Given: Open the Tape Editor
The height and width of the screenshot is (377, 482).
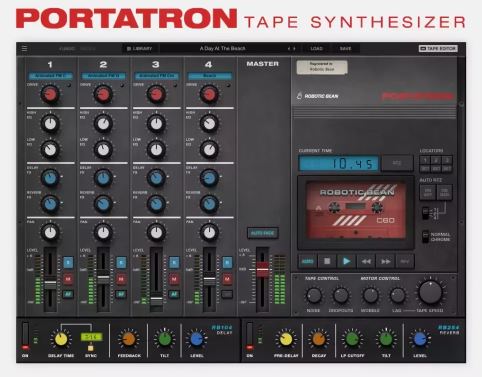Looking at the screenshot, I should tap(438, 49).
